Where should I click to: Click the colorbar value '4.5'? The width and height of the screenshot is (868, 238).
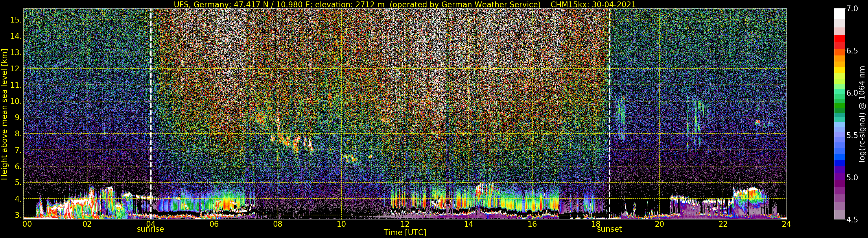[852, 220]
